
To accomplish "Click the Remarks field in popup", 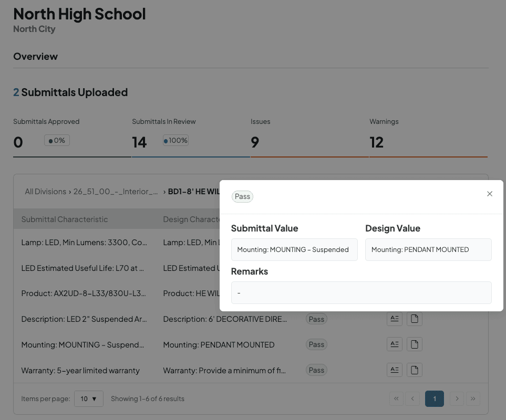I will click(361, 292).
